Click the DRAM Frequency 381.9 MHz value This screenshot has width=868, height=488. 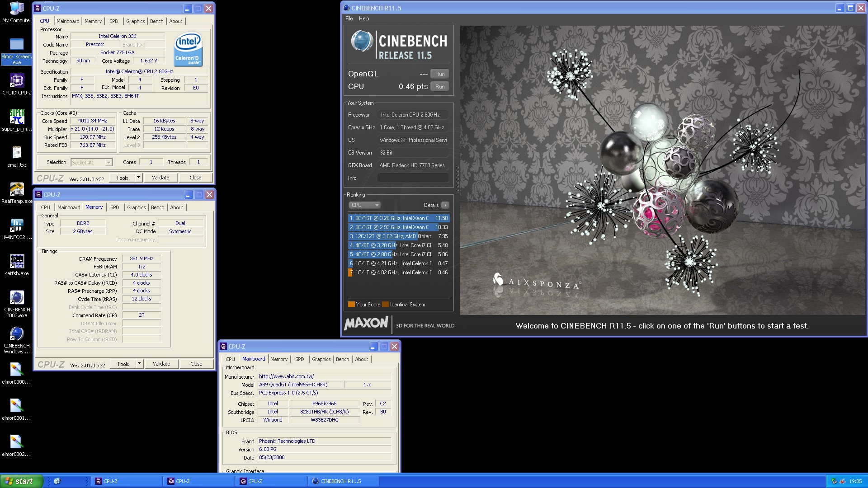(142, 259)
